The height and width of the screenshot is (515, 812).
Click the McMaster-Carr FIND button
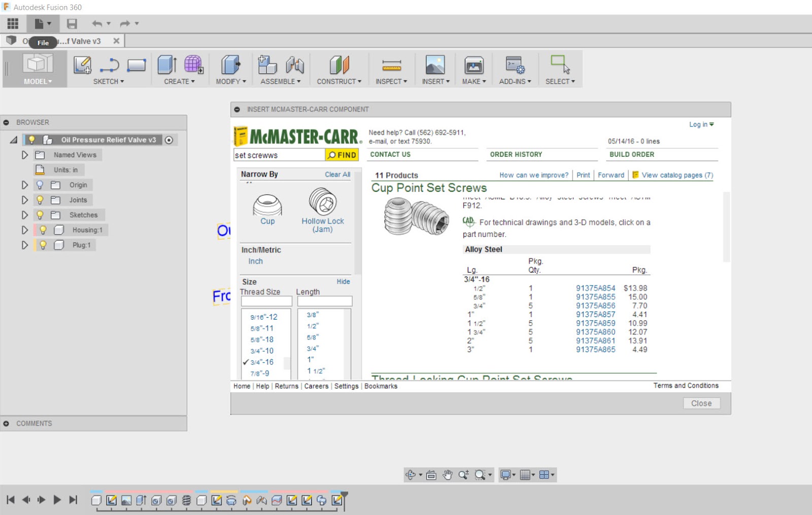(343, 155)
